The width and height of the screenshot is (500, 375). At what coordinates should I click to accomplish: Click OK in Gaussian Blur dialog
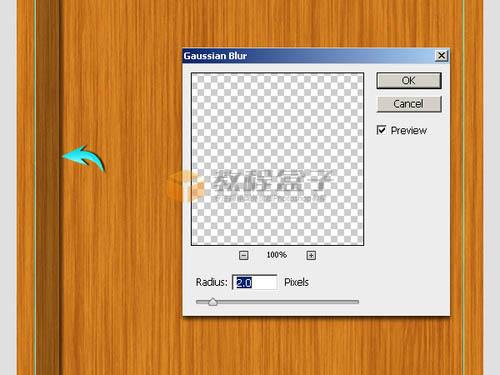pyautogui.click(x=409, y=81)
